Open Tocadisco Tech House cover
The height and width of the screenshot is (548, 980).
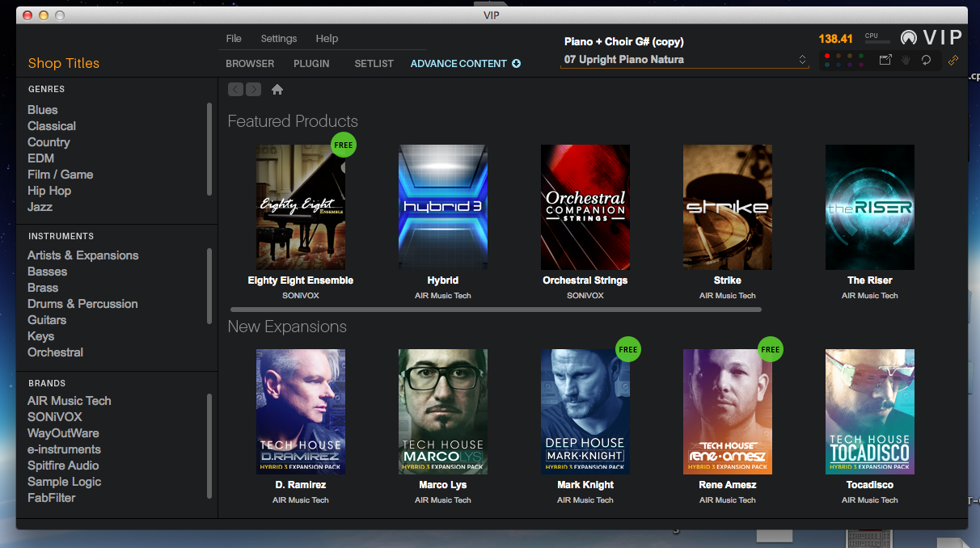click(870, 411)
